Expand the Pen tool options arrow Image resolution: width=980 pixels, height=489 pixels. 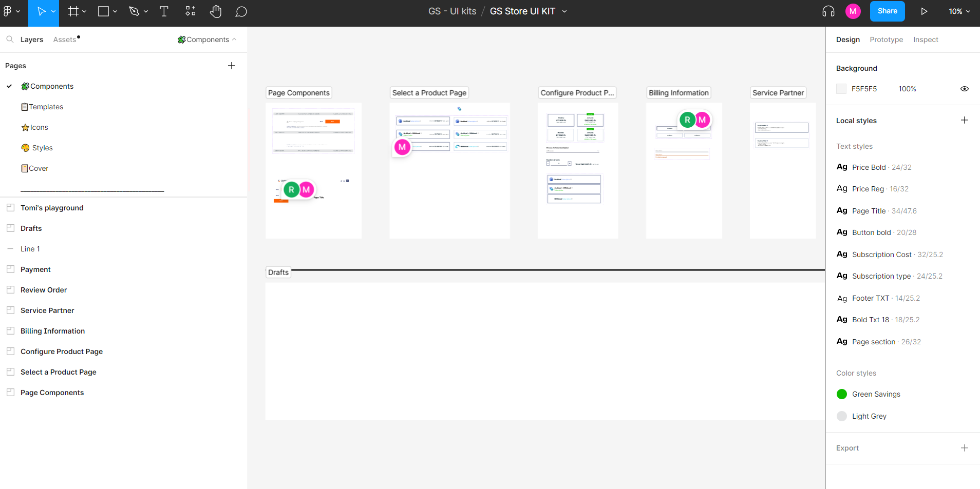tap(146, 11)
